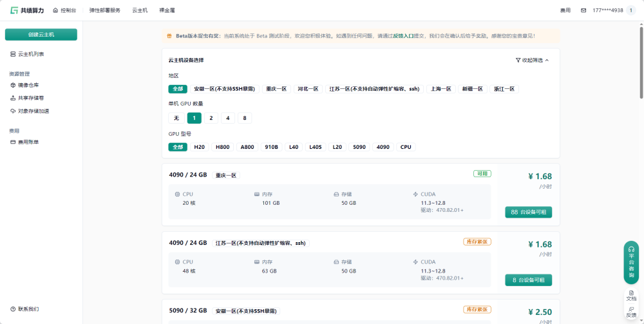Open the mail envelope icon in header
This screenshot has width=644, height=324.
click(583, 10)
